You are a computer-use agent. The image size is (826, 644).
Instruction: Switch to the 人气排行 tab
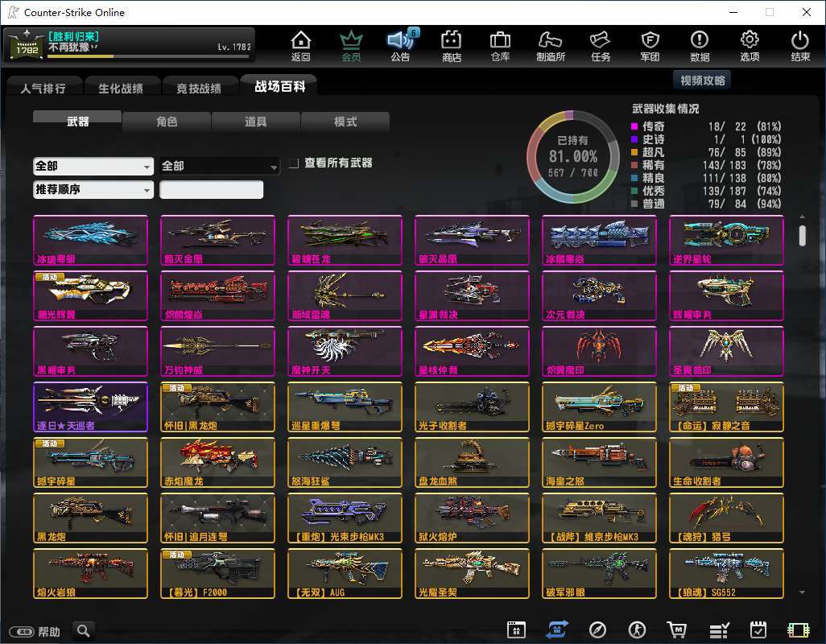pyautogui.click(x=43, y=89)
